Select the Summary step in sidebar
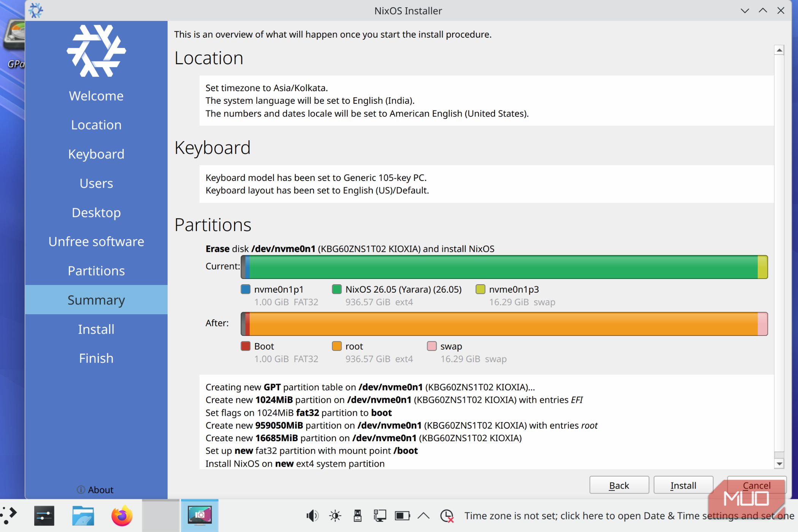The width and height of the screenshot is (798, 532). (x=96, y=300)
